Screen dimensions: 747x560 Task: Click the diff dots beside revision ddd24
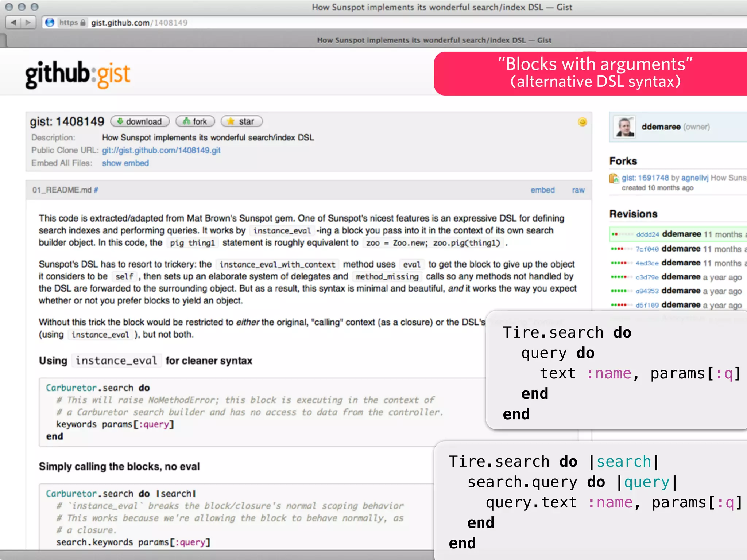click(x=622, y=234)
